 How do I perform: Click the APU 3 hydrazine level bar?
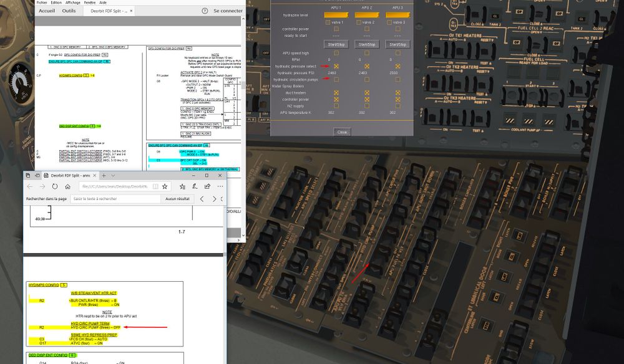397,15
